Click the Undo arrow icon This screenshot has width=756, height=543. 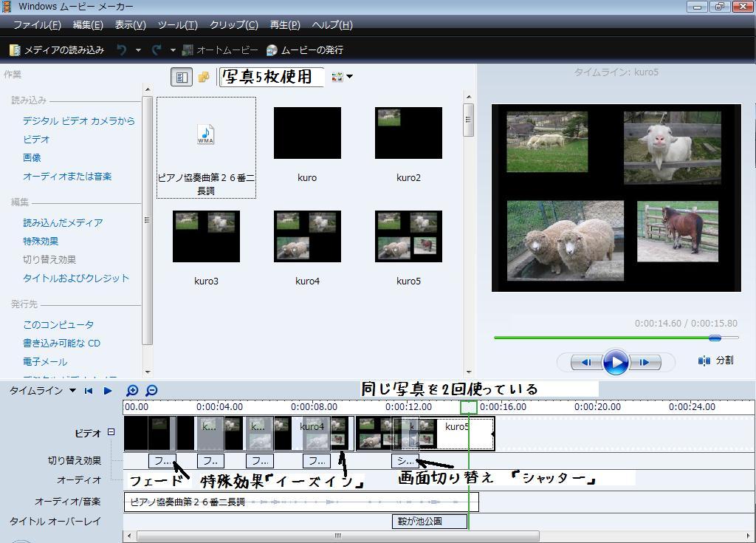click(122, 49)
